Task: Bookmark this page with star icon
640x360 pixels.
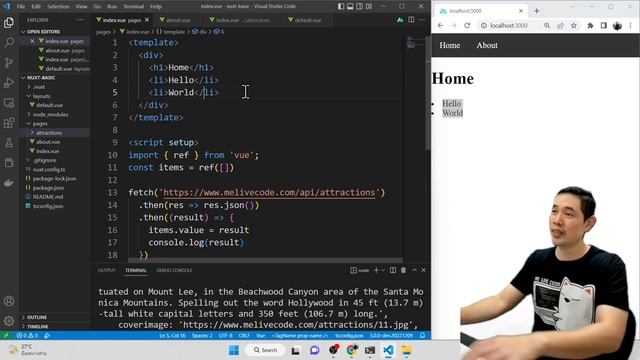Action: click(573, 25)
